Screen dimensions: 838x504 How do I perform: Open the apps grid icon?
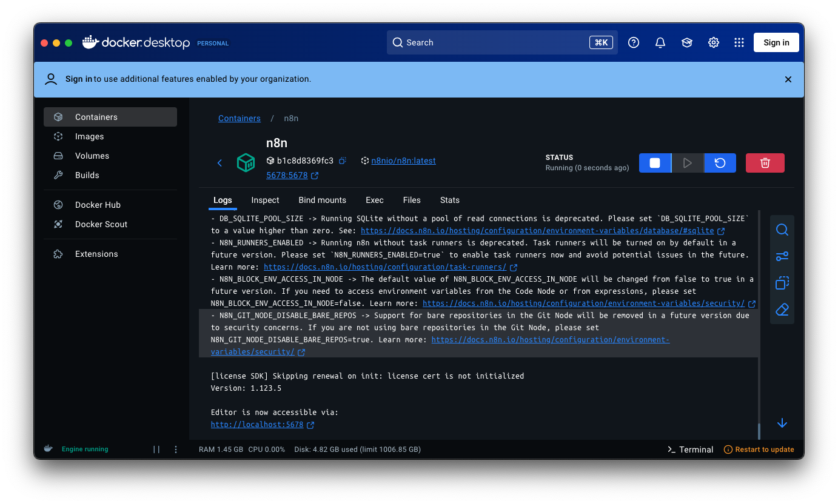[739, 42]
